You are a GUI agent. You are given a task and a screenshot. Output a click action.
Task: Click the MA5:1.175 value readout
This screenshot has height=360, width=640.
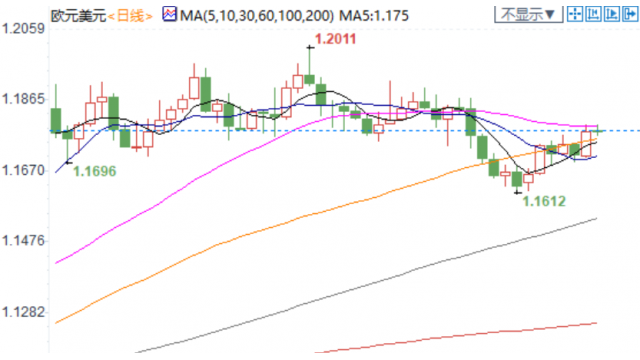pos(374,16)
